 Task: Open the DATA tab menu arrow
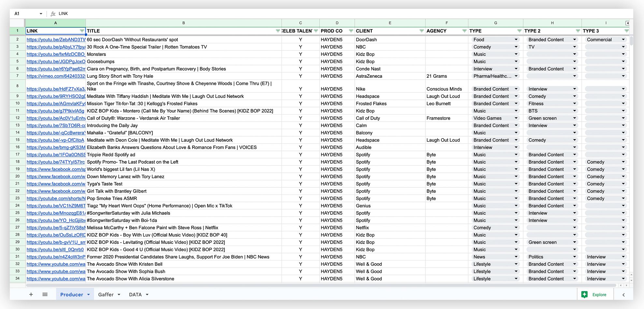[147, 295]
